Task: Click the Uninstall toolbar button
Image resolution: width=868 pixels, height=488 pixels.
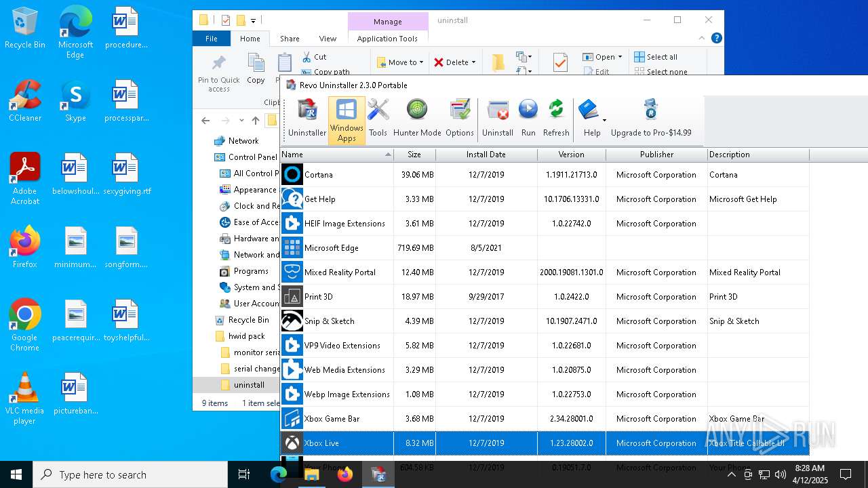Action: click(x=498, y=119)
